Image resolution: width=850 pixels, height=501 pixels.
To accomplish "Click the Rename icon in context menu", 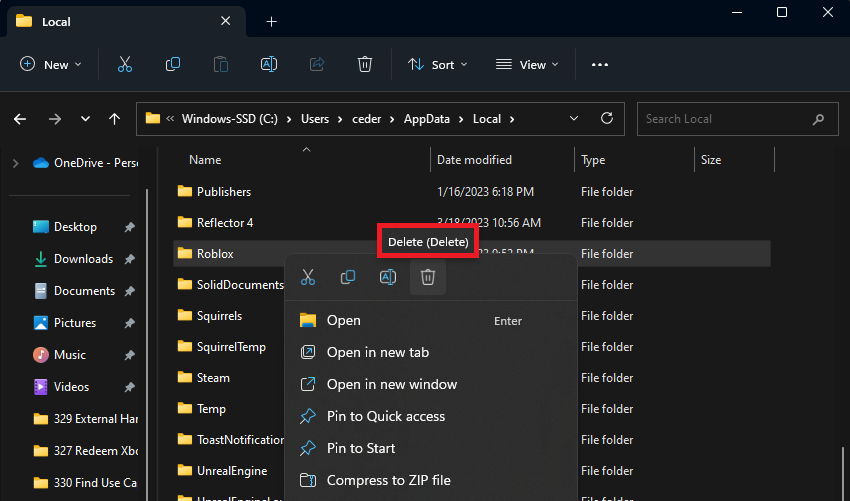I will tap(388, 277).
